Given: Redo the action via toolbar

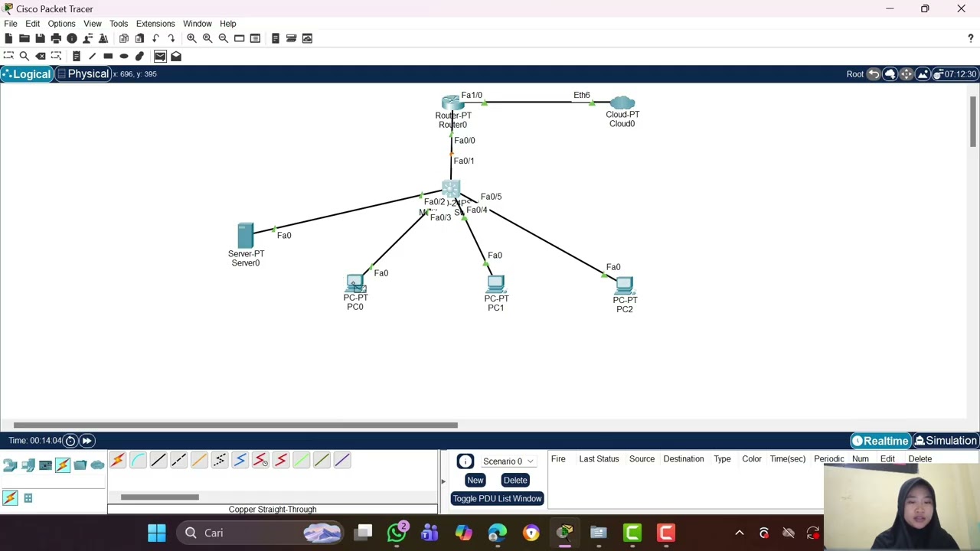Looking at the screenshot, I should click(171, 38).
